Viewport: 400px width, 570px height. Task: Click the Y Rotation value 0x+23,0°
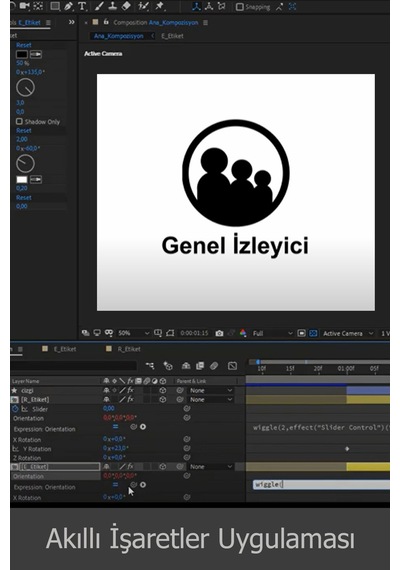pos(114,449)
